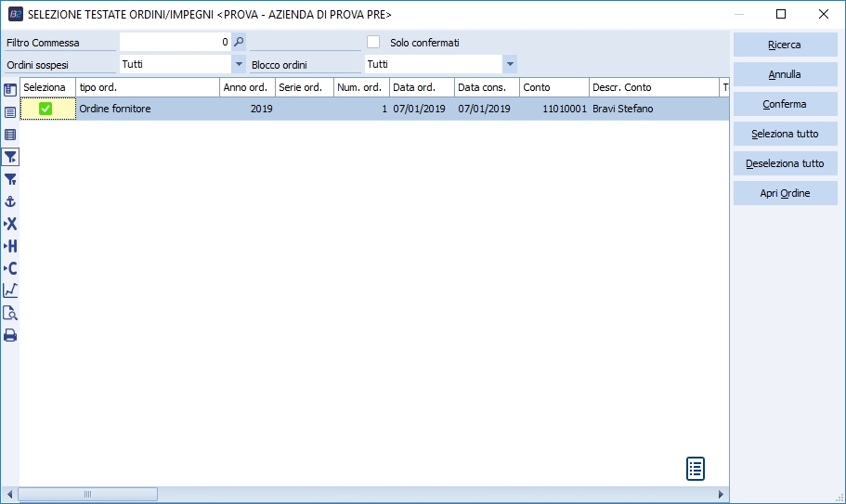The height and width of the screenshot is (504, 846).
Task: Sort by the Data ord. column header
Action: click(x=422, y=87)
